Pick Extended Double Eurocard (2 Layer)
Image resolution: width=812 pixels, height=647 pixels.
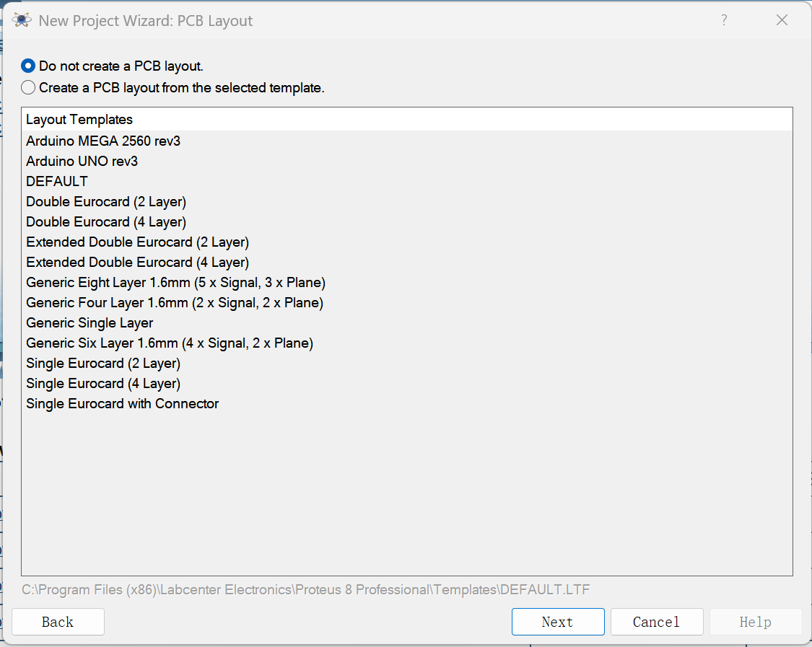pyautogui.click(x=137, y=242)
